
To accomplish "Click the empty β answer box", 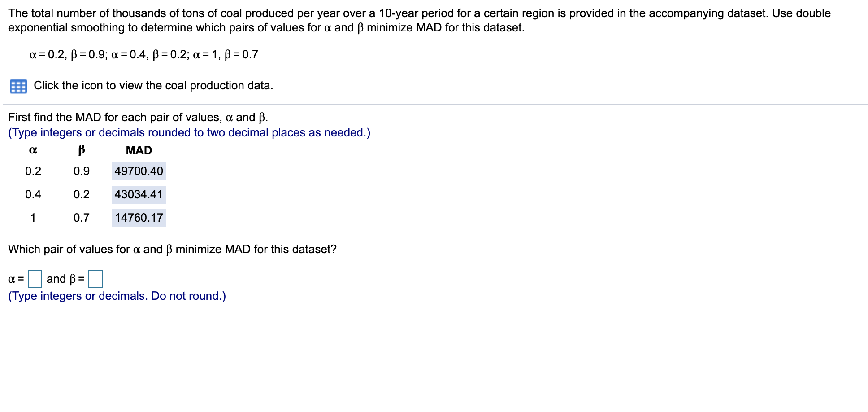I will (95, 279).
